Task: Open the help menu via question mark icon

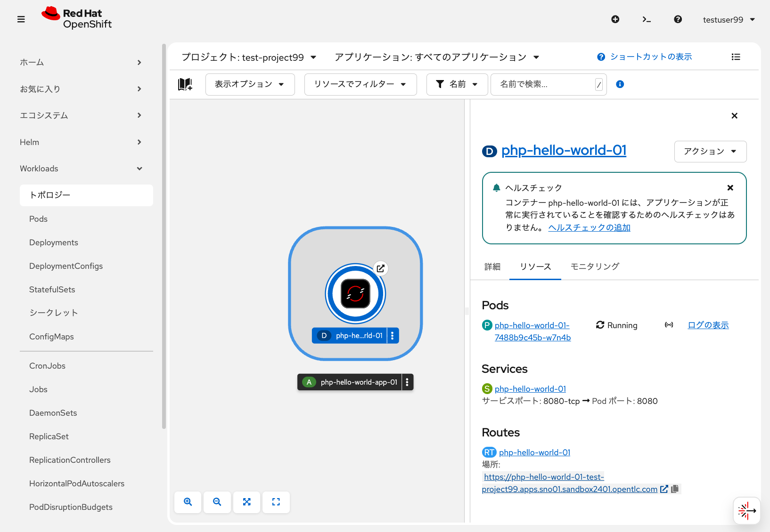Action: coord(678,19)
